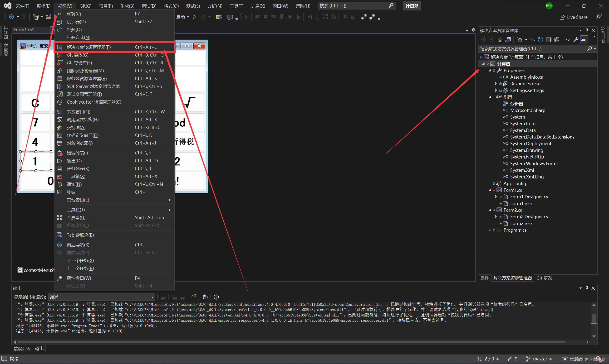Click the Pending Changes Filter clock icon
609x364 pixels.
coord(520,40)
